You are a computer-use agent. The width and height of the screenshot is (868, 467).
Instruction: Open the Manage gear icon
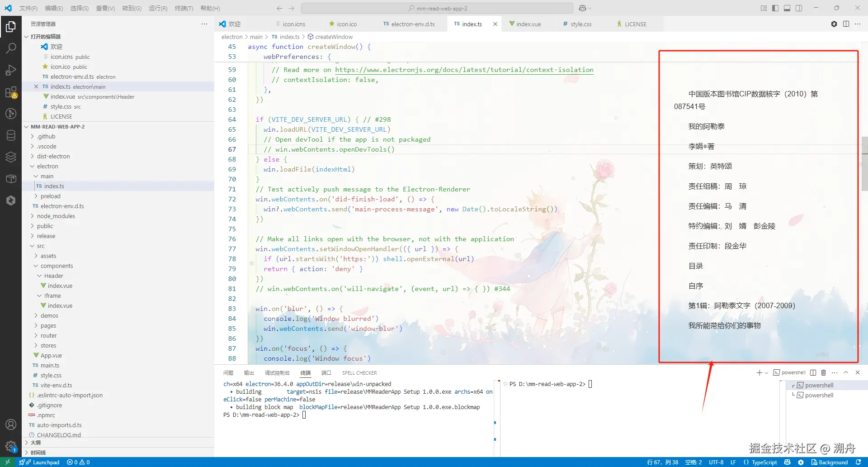click(11, 446)
